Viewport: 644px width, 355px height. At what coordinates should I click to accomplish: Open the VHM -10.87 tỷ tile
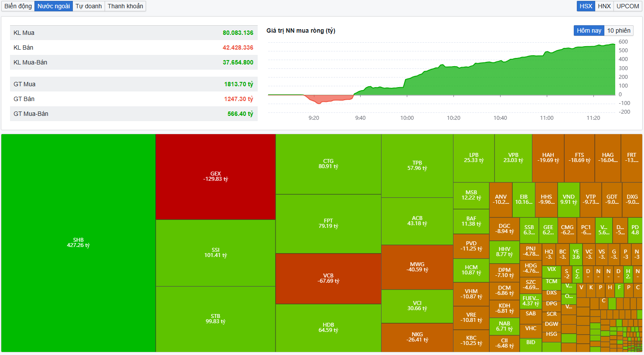(471, 294)
